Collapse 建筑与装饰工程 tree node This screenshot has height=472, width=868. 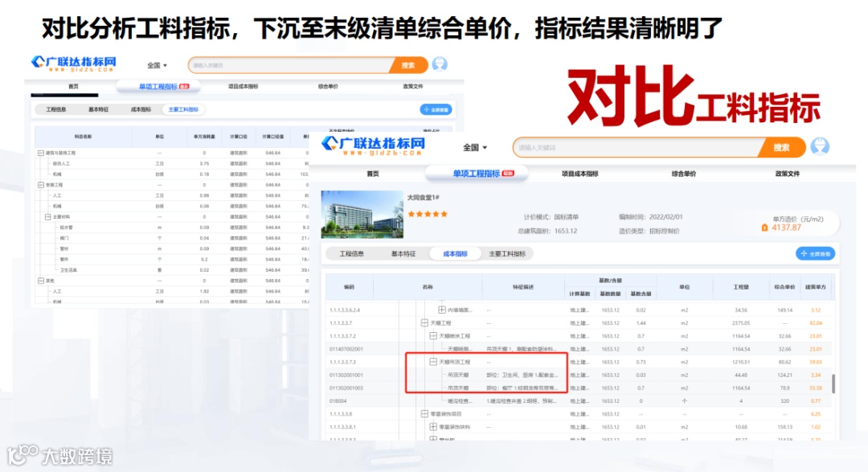pyautogui.click(x=40, y=153)
